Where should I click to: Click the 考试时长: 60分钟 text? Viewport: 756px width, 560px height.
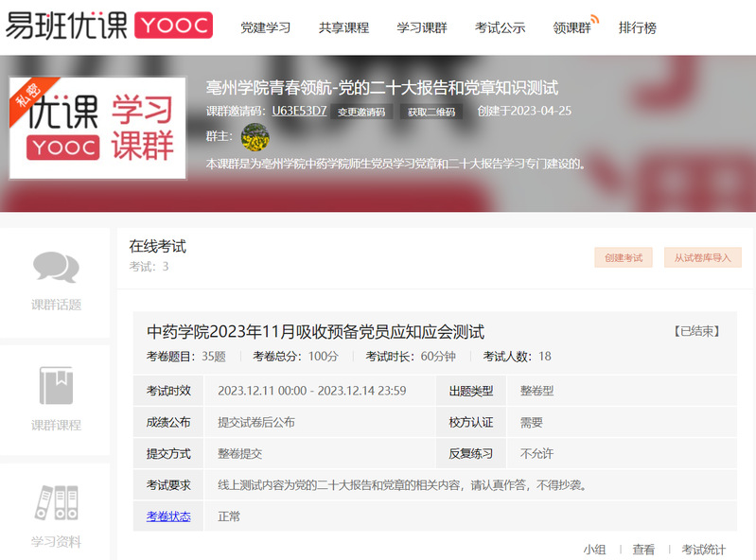tap(411, 357)
